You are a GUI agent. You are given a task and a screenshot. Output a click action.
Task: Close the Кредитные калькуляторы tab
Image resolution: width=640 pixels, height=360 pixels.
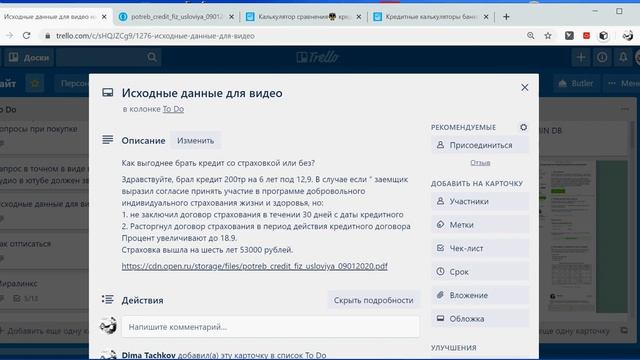pos(486,17)
